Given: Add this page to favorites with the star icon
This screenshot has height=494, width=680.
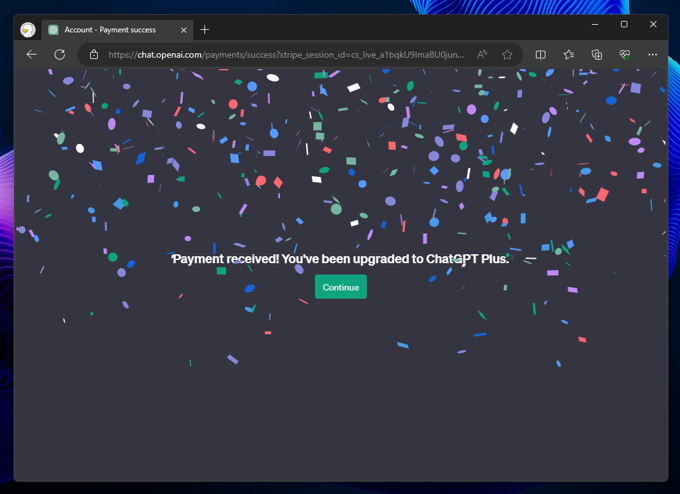Looking at the screenshot, I should coord(507,55).
